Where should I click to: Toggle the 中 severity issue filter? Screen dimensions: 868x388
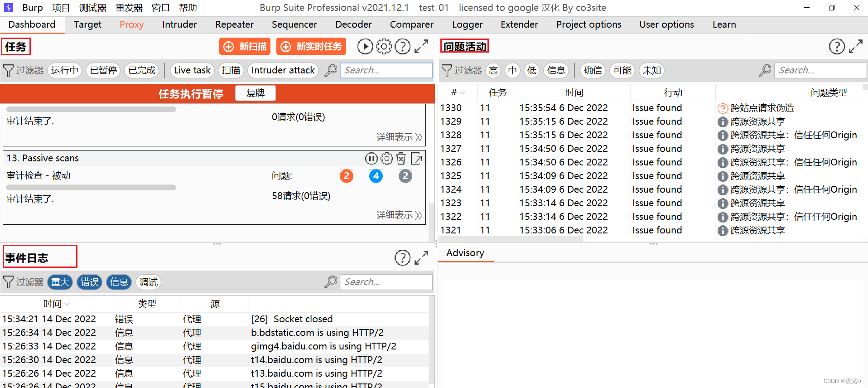512,70
